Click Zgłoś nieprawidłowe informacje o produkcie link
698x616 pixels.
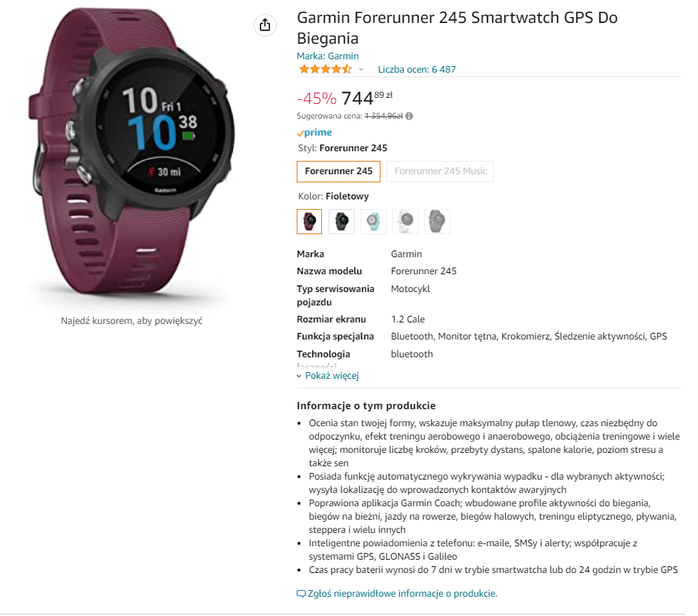(x=403, y=594)
